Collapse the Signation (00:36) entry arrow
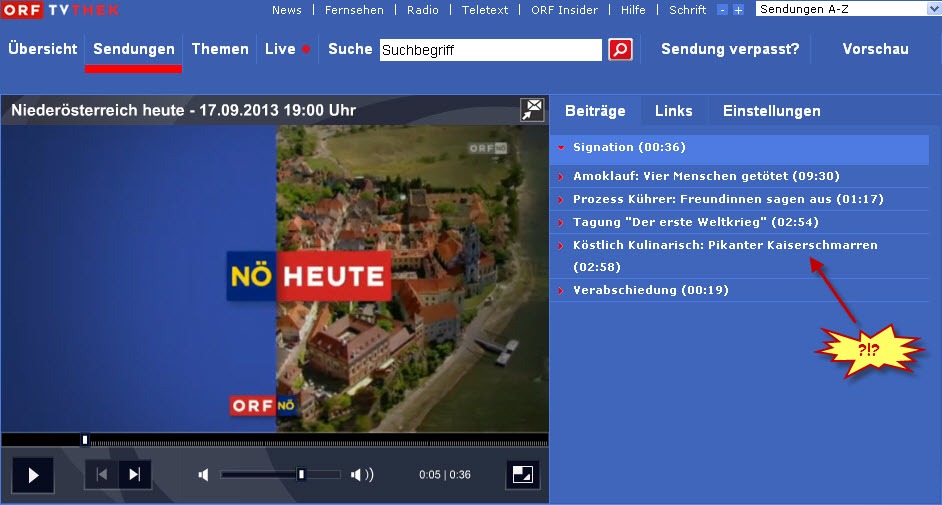The width and height of the screenshot is (942, 505). tap(561, 147)
